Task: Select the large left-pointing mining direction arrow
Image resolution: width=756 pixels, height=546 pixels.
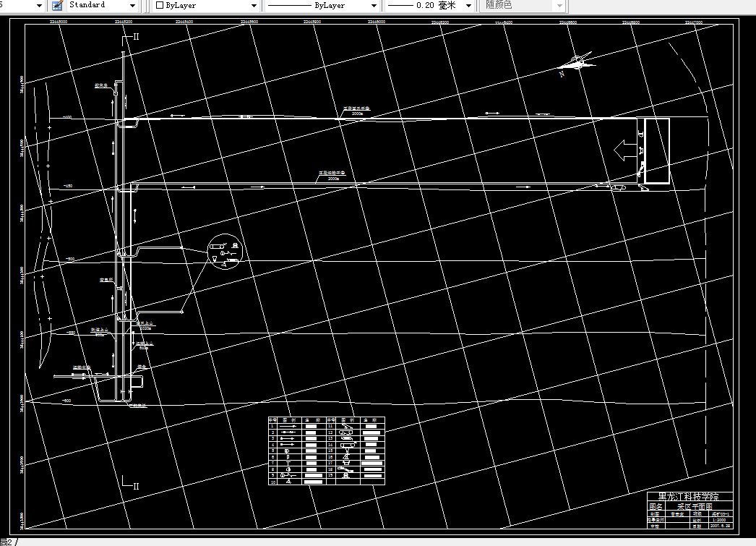Action: pyautogui.click(x=625, y=150)
